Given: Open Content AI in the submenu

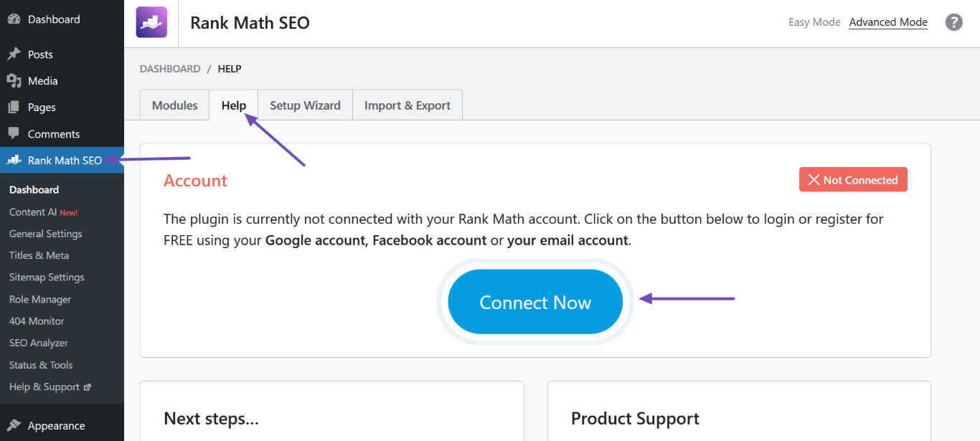Looking at the screenshot, I should (x=33, y=212).
